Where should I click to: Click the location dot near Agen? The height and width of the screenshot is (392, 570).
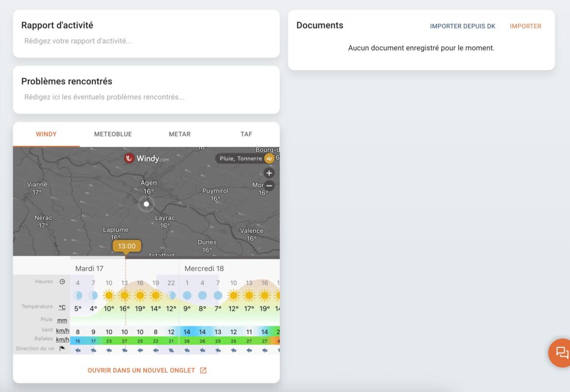(x=146, y=204)
